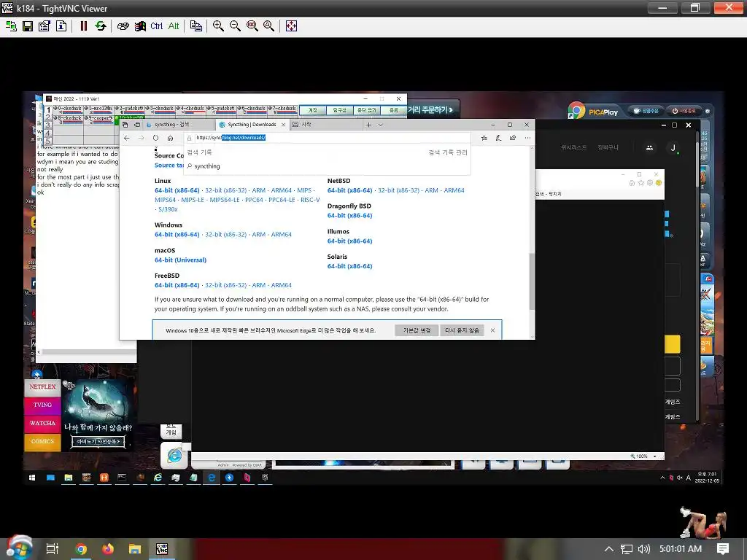This screenshot has width=747, height=560.
Task: Close the Syncthing Downloads tab
Action: point(284,125)
